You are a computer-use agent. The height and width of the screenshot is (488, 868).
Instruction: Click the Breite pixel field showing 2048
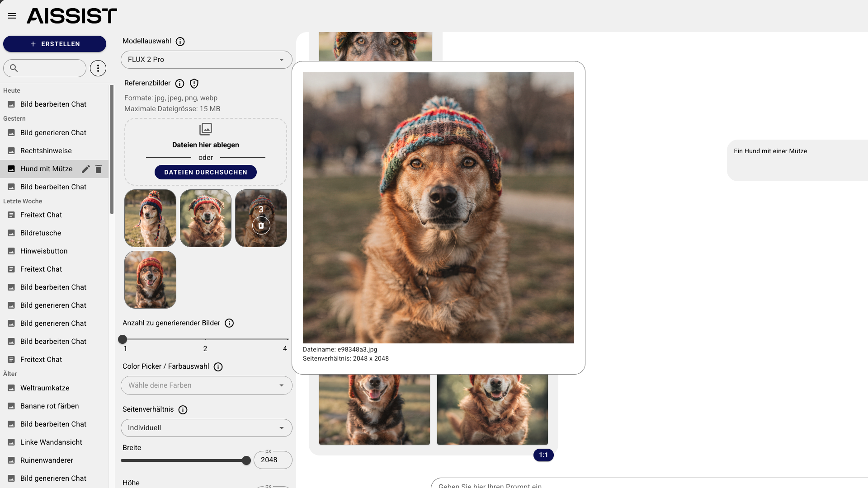tap(273, 460)
